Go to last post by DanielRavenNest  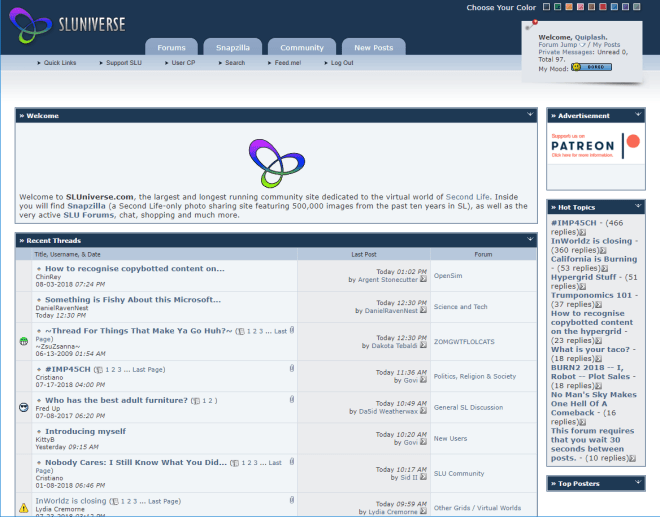click(x=423, y=310)
